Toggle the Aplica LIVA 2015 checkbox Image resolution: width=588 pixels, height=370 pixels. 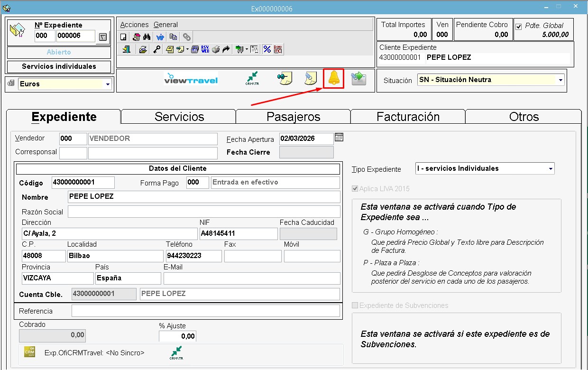(355, 189)
